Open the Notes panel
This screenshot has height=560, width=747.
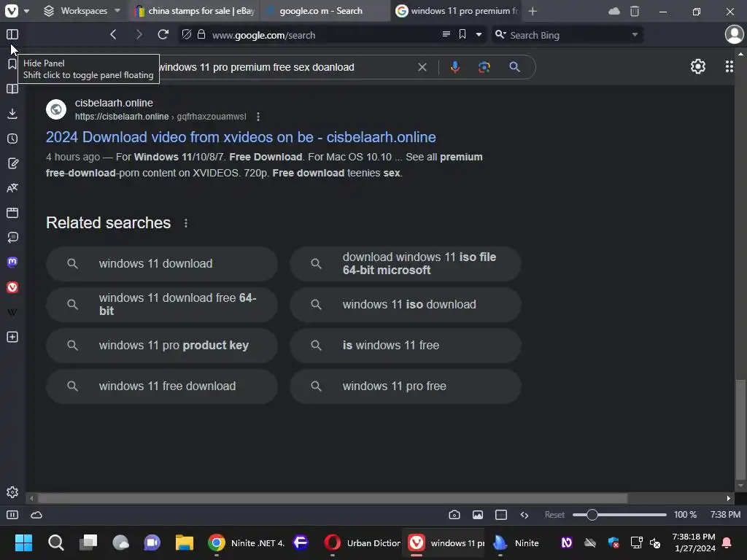click(12, 163)
